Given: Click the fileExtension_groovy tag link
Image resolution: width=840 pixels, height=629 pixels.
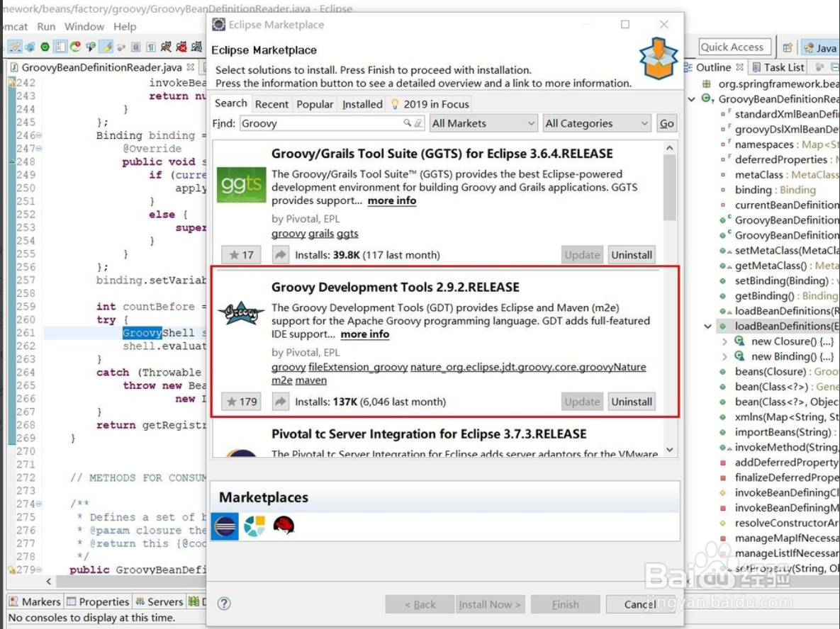Looking at the screenshot, I should (358, 367).
